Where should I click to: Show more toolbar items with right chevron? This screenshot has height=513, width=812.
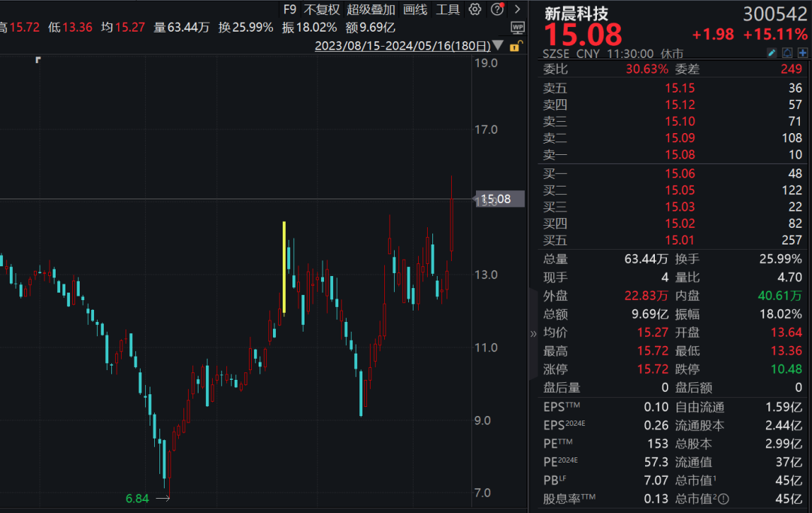[517, 10]
